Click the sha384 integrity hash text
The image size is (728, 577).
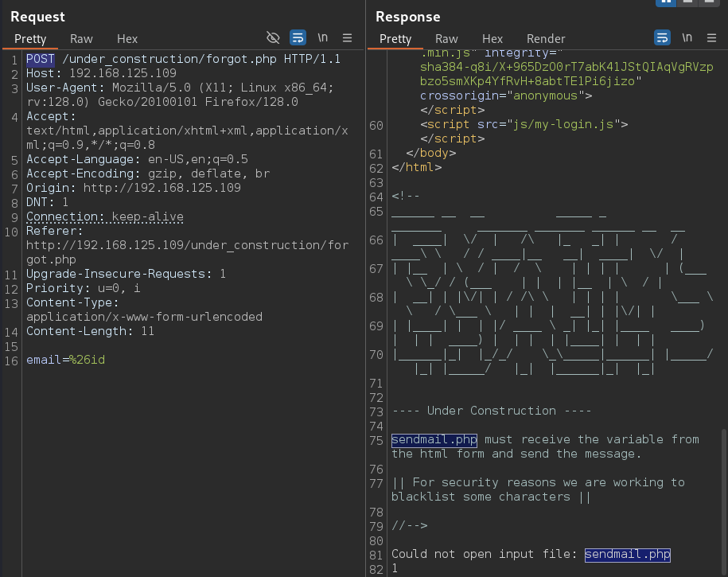[566, 74]
